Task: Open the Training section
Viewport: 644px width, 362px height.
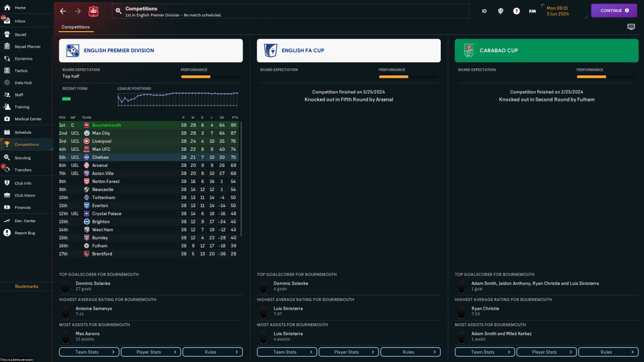Action: pos(22,107)
